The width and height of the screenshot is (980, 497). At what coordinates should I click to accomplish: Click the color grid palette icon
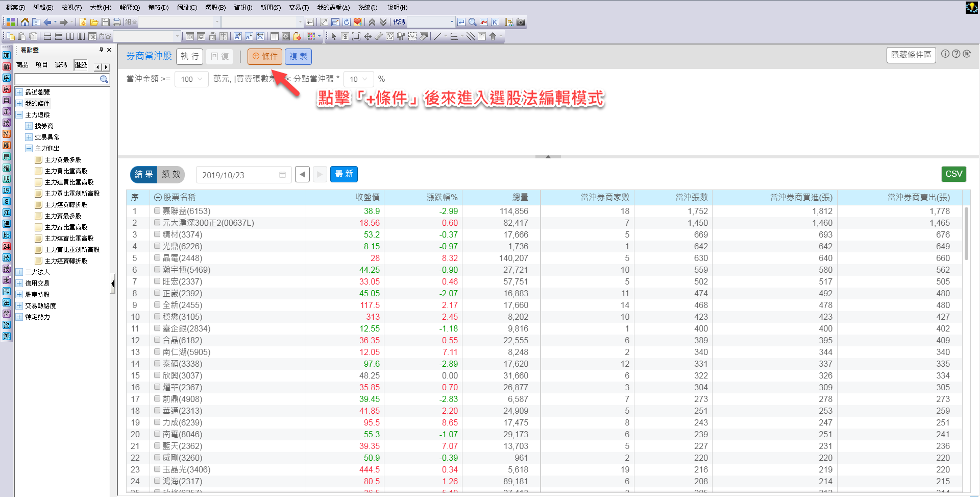pyautogui.click(x=311, y=36)
